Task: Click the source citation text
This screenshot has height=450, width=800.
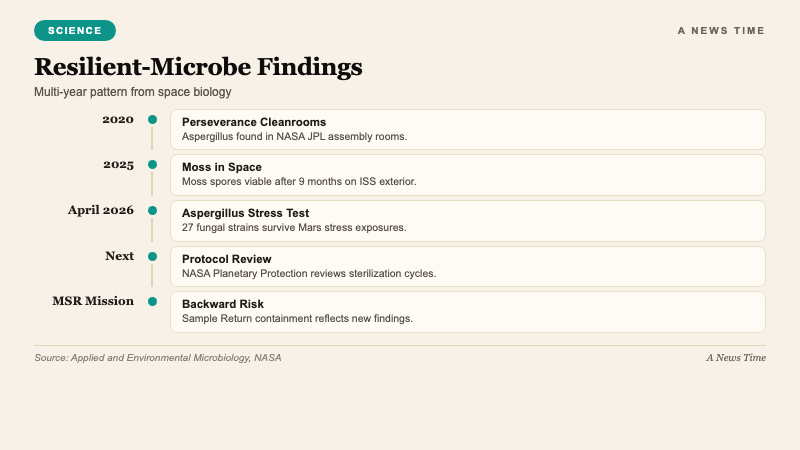Action: 158,358
